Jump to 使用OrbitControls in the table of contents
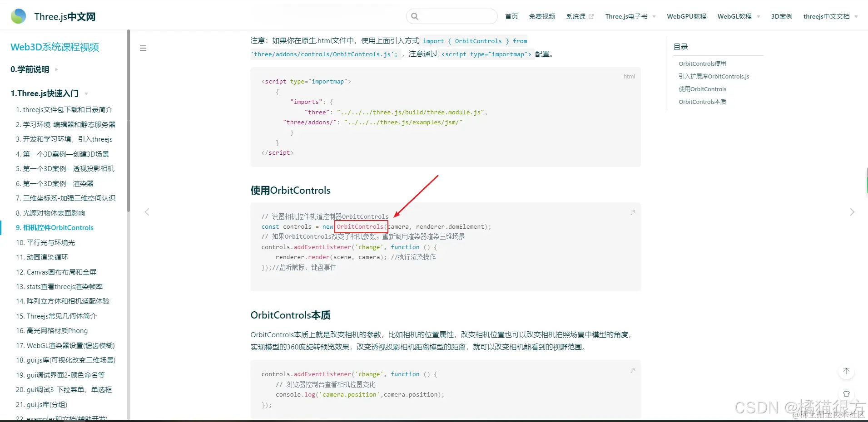This screenshot has height=422, width=868. pyautogui.click(x=703, y=89)
